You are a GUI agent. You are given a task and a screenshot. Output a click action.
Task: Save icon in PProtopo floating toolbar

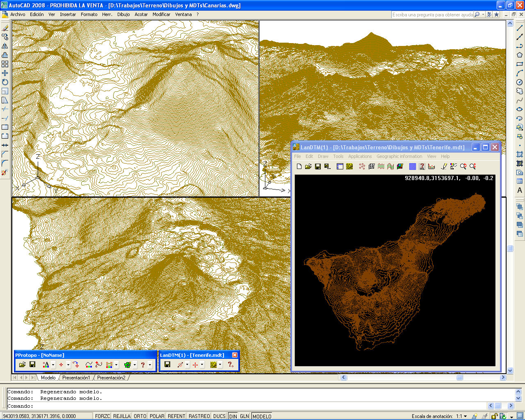(x=32, y=365)
